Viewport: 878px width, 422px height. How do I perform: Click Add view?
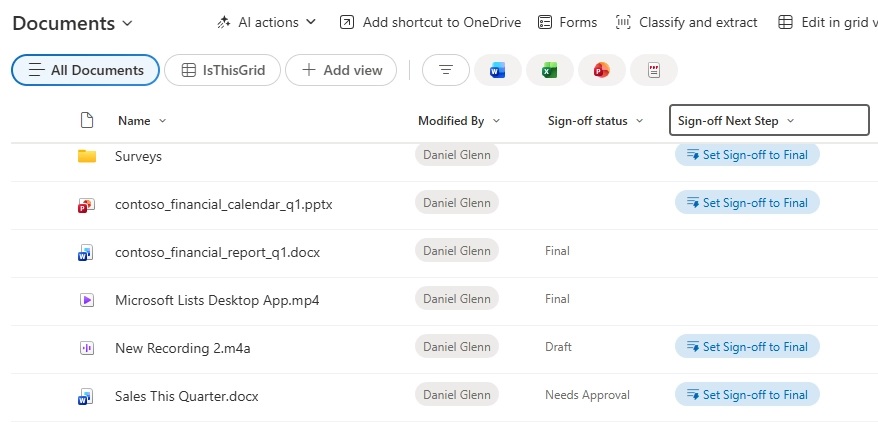[x=341, y=70]
